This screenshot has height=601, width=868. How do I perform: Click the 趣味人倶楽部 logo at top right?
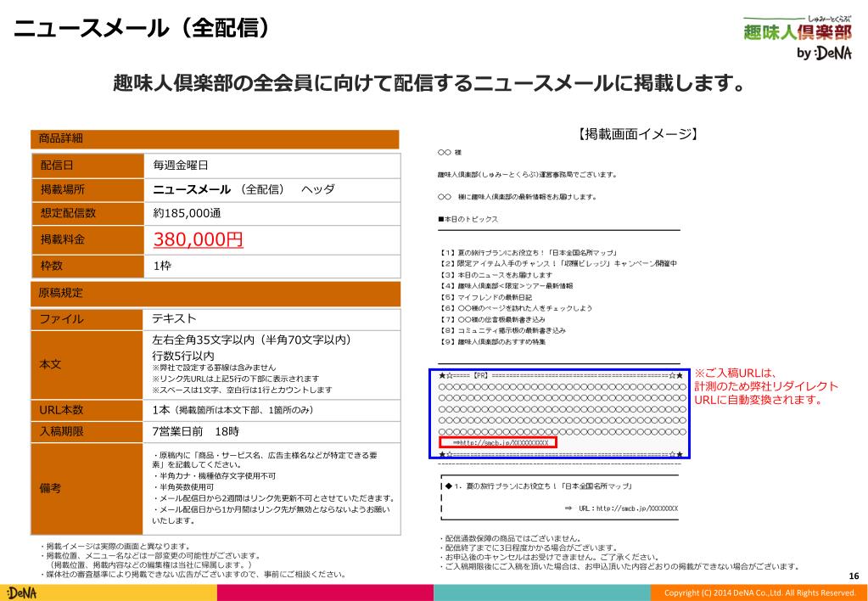coord(798,29)
